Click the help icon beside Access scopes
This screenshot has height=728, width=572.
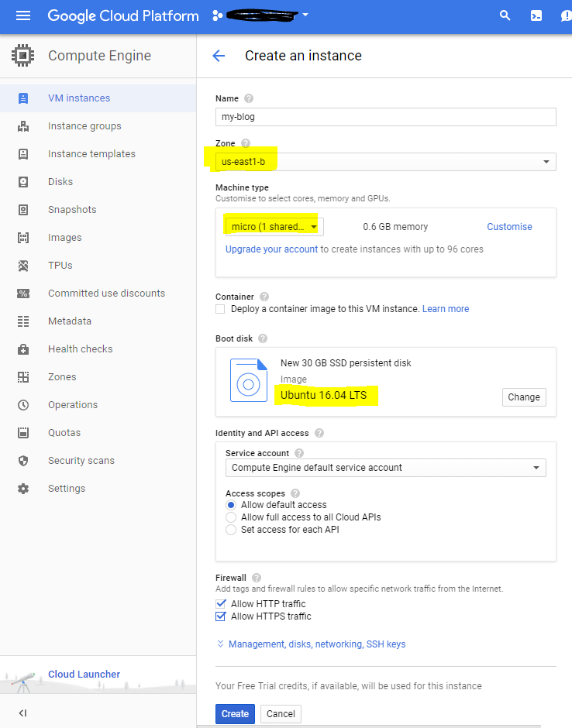tap(295, 493)
